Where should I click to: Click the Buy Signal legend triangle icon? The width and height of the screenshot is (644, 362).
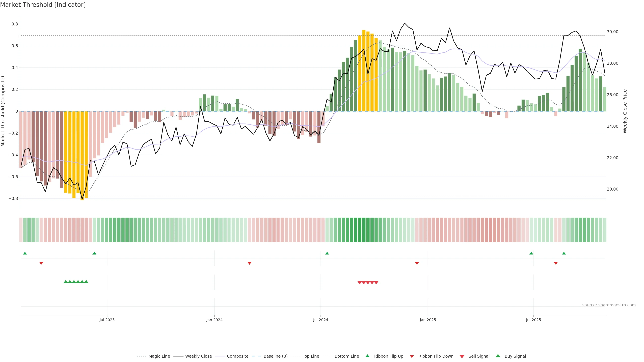pyautogui.click(x=498, y=356)
